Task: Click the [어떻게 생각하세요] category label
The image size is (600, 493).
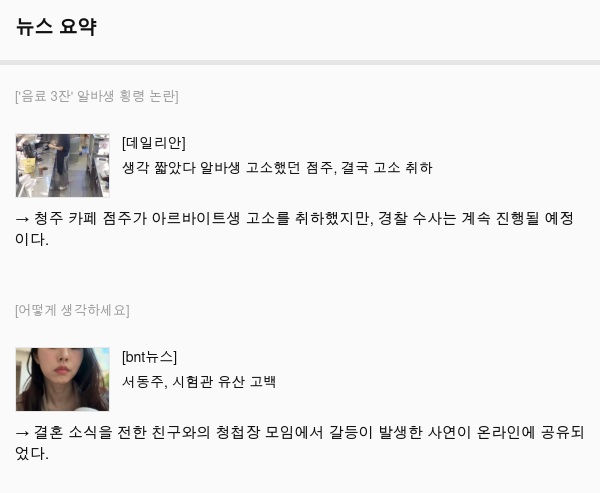Action: point(72,310)
